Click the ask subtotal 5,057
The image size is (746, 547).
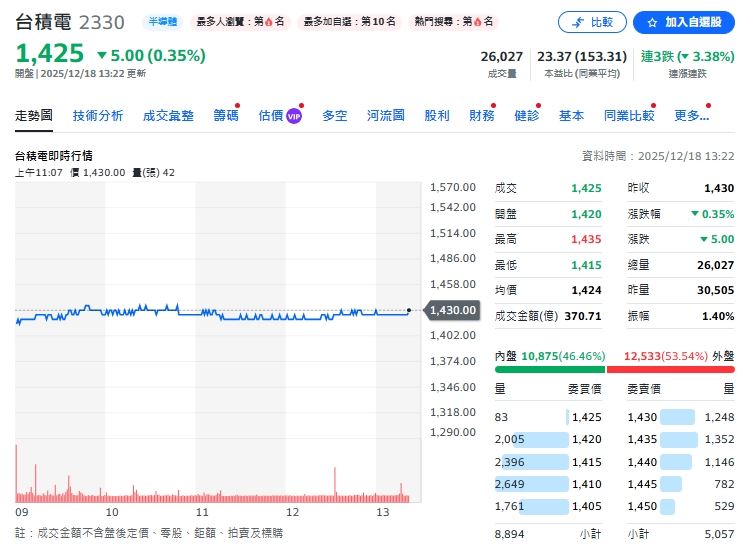[719, 534]
